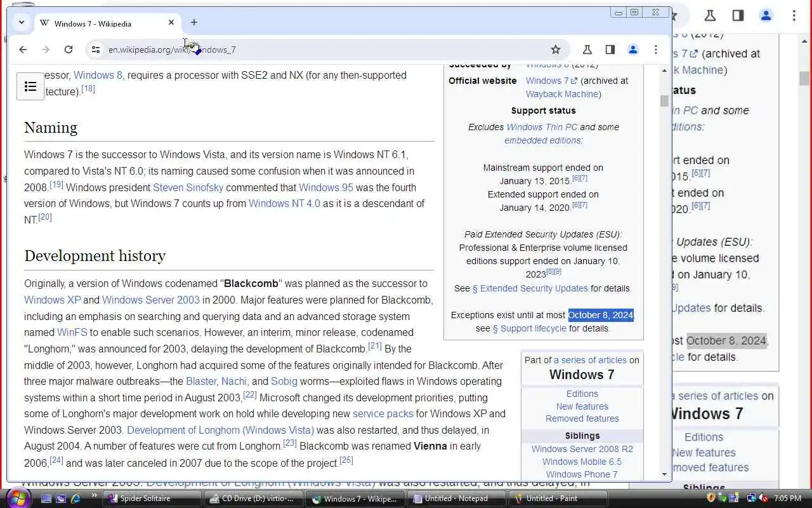Toggle the Wikipedia table of contents button
This screenshot has height=508, width=812.
30,87
